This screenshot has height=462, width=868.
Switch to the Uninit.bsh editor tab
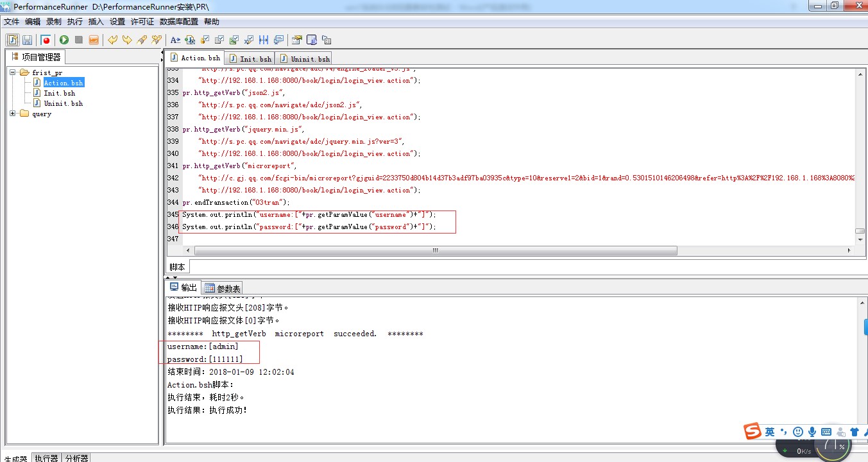click(303, 58)
